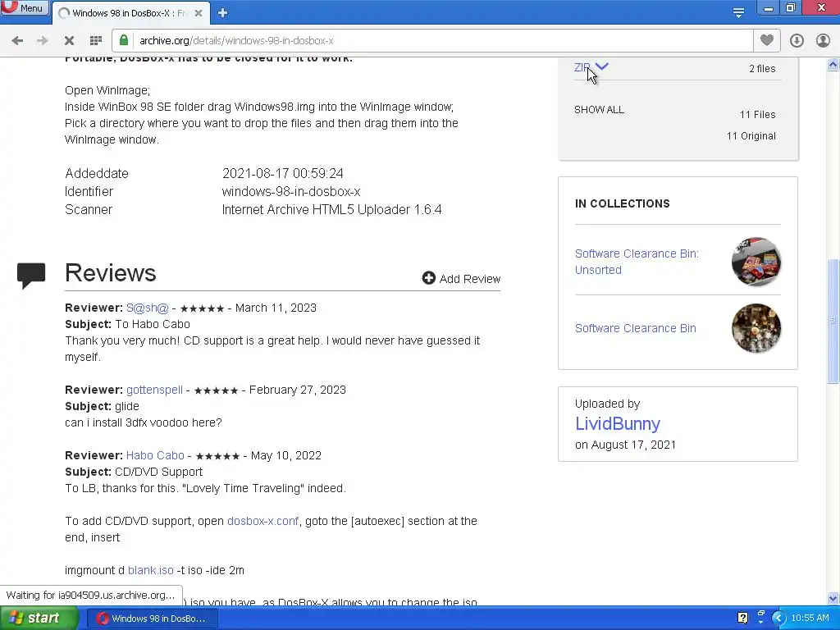This screenshot has width=840, height=630.
Task: Open a new tab with plus icon
Action: (x=222, y=13)
